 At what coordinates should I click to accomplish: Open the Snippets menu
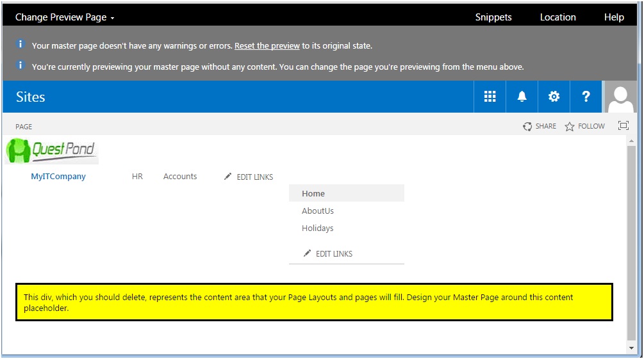click(x=493, y=17)
